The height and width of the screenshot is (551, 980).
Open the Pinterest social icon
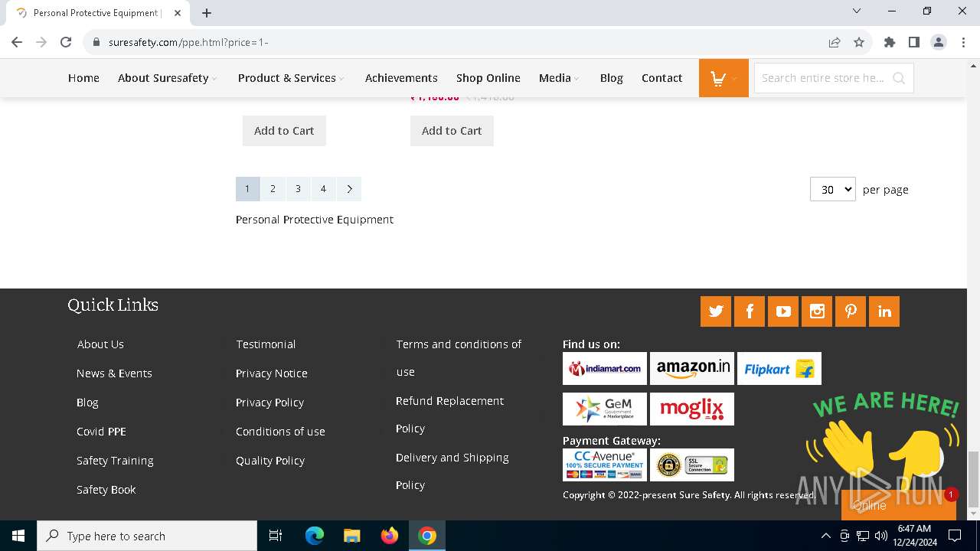click(x=851, y=311)
